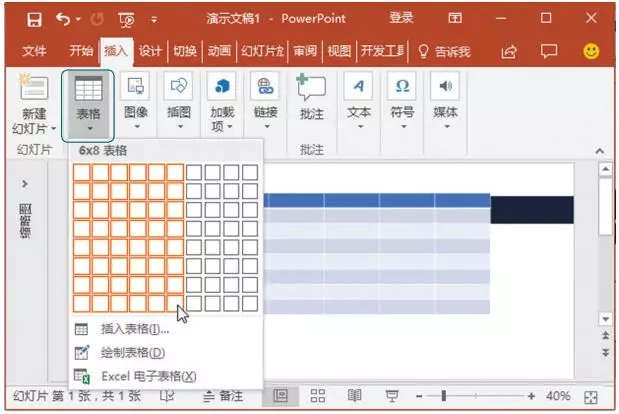The image size is (619, 414).
Task: Click the Share icon in the ribbon
Action: coord(509,51)
